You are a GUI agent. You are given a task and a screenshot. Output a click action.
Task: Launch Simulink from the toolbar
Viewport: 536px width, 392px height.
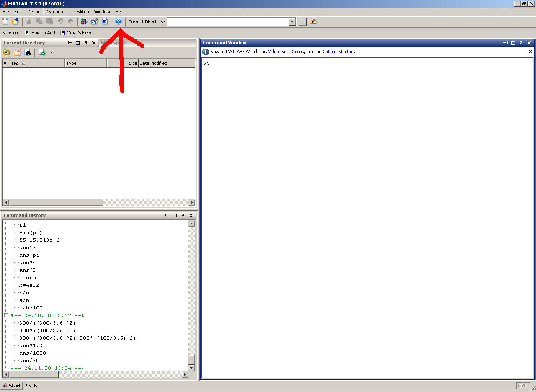click(84, 21)
